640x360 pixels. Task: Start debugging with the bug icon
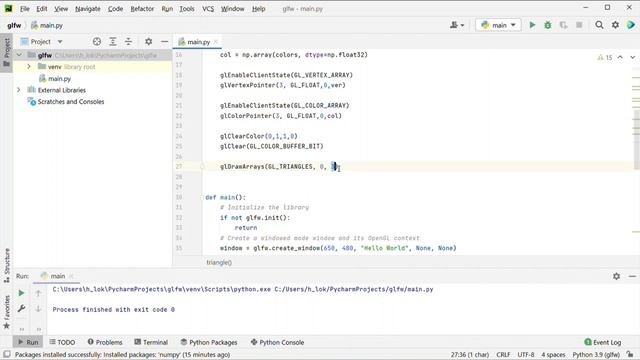548,25
